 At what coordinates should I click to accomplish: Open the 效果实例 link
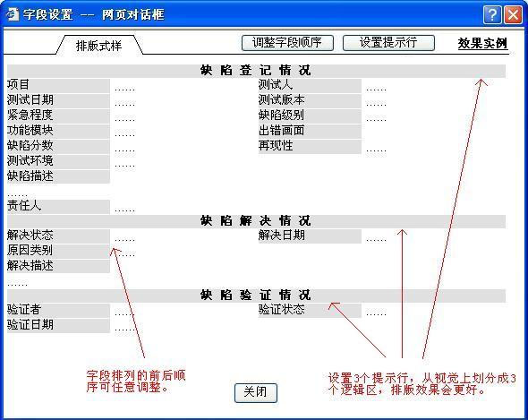click(482, 43)
